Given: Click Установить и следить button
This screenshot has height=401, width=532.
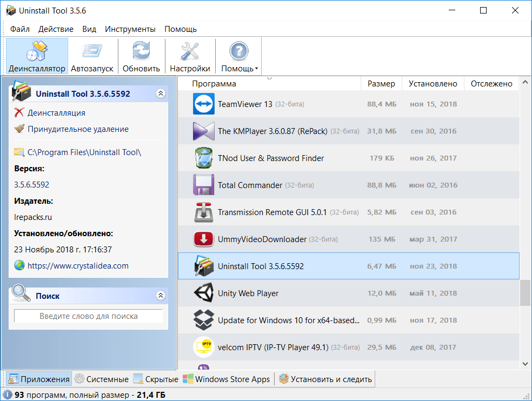Looking at the screenshot, I should click(x=325, y=379).
